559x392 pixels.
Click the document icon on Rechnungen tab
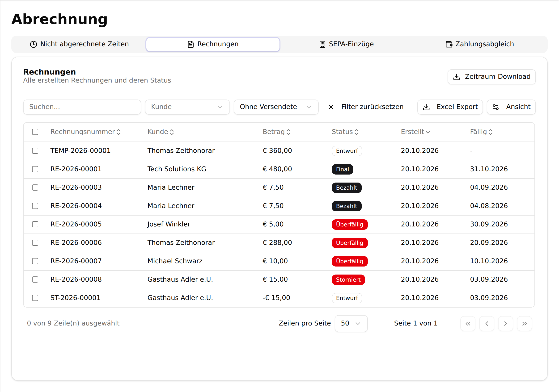pyautogui.click(x=191, y=44)
